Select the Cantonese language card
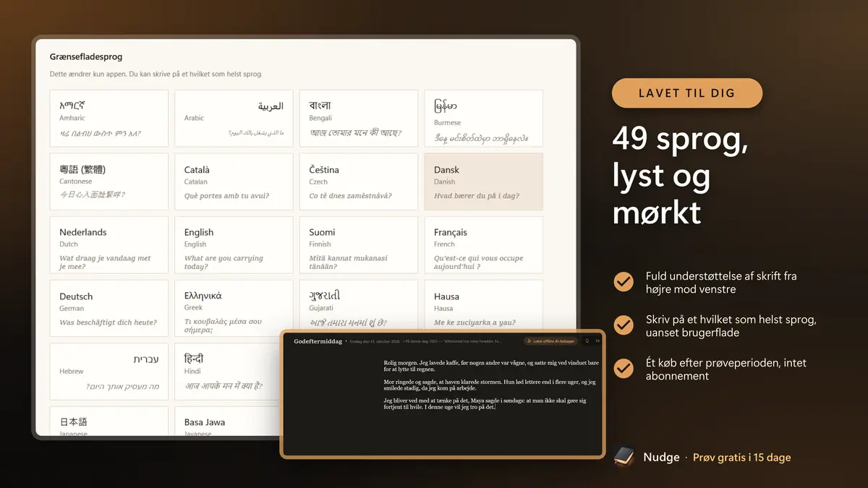 pyautogui.click(x=109, y=181)
